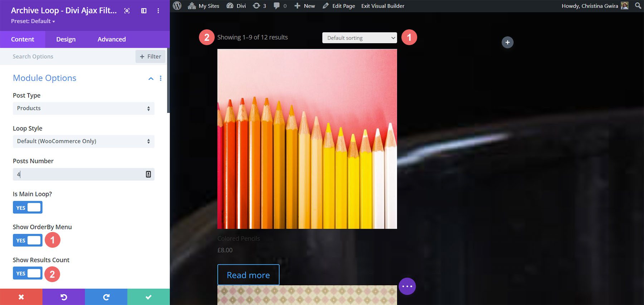Open the Preset: Default dropdown
The height and width of the screenshot is (305, 644).
tap(33, 21)
